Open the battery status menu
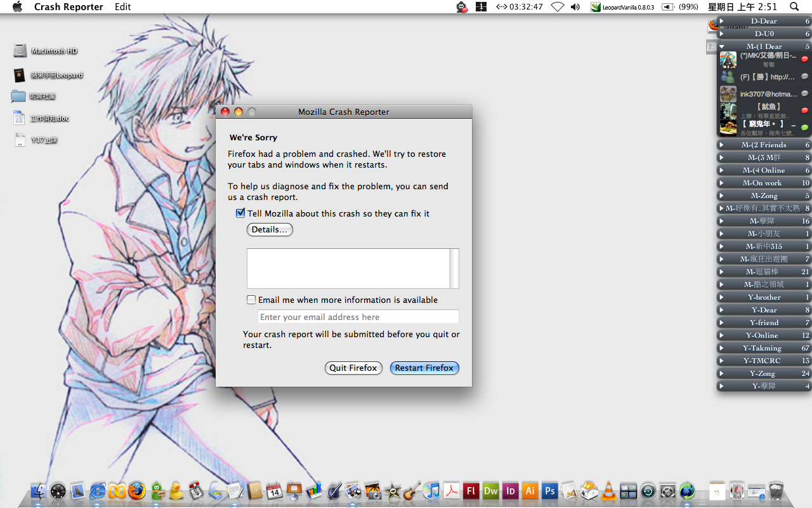 point(680,6)
